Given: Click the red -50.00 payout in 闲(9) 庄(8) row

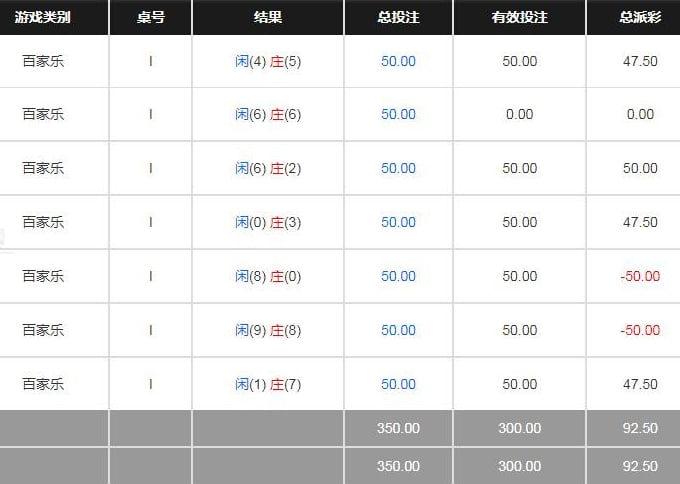Looking at the screenshot, I should (x=640, y=331).
